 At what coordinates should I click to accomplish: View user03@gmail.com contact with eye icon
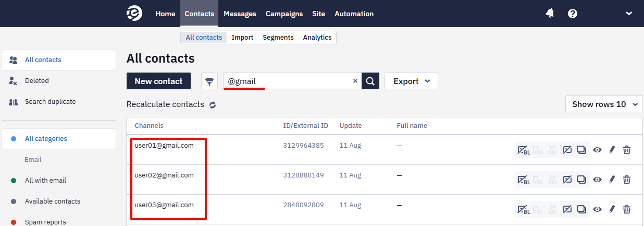tap(598, 209)
